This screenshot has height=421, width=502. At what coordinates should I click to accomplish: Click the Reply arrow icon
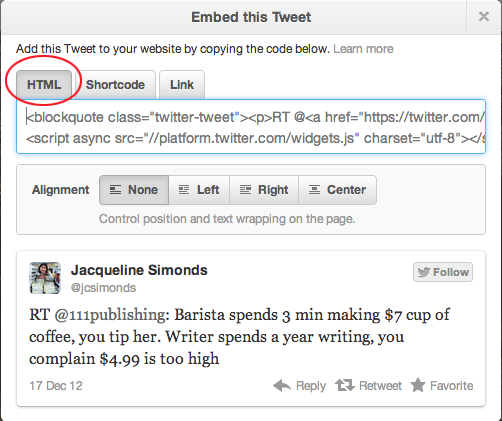tap(282, 386)
